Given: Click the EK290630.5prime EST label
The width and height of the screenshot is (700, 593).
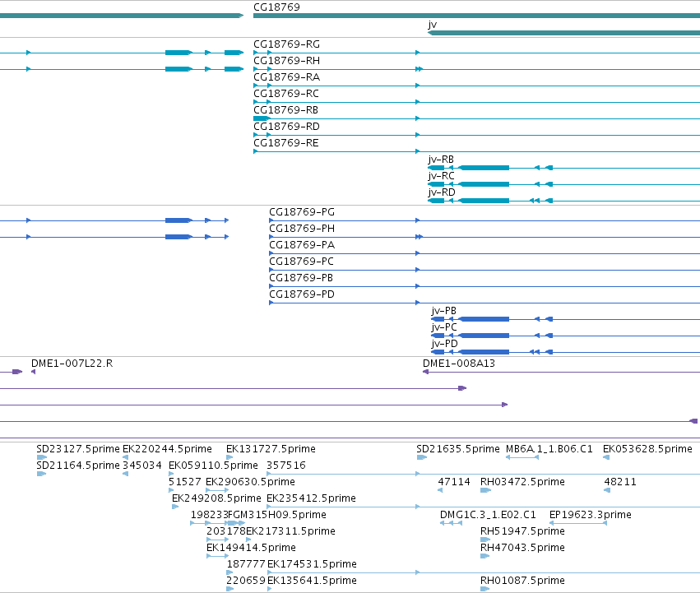Looking at the screenshot, I should (250, 482).
